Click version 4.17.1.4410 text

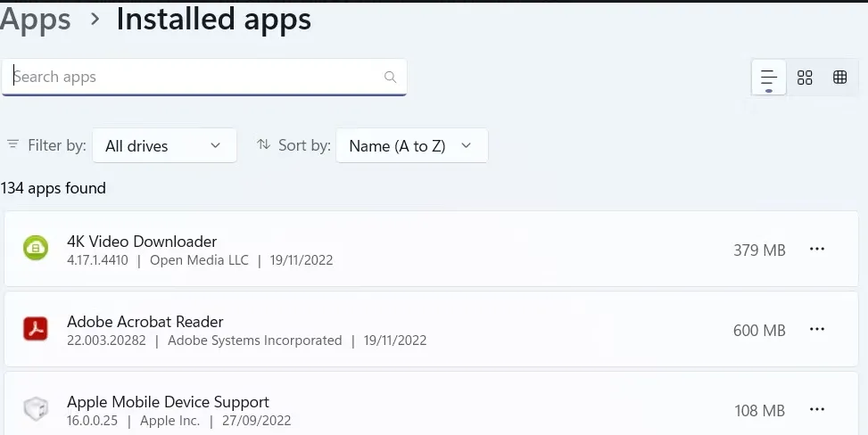pos(97,260)
